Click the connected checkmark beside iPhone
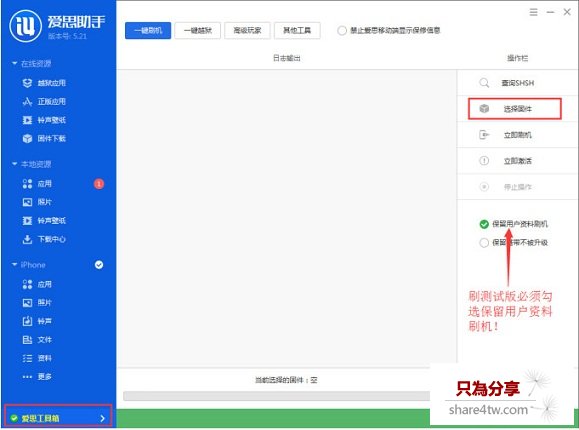Screen dimensions: 579x430 (99, 265)
